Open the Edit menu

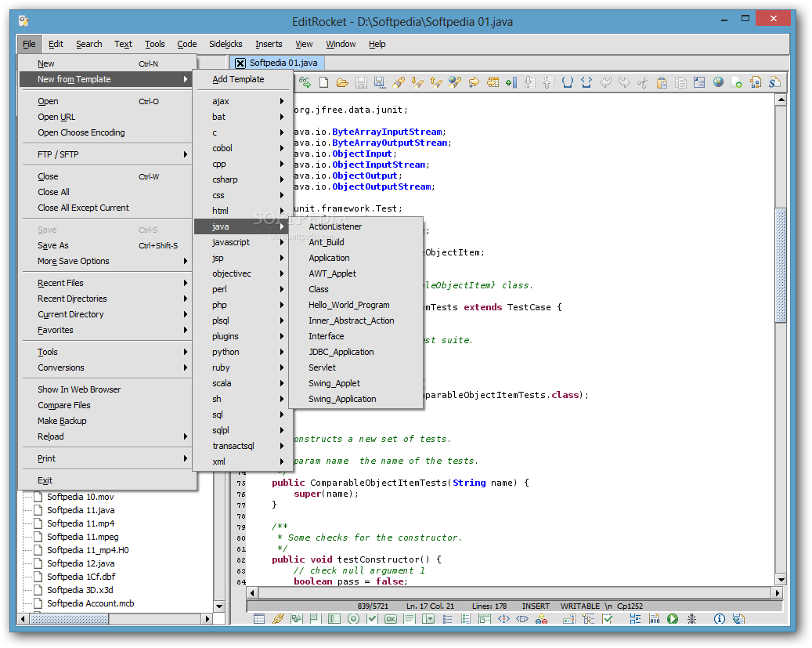pos(56,44)
